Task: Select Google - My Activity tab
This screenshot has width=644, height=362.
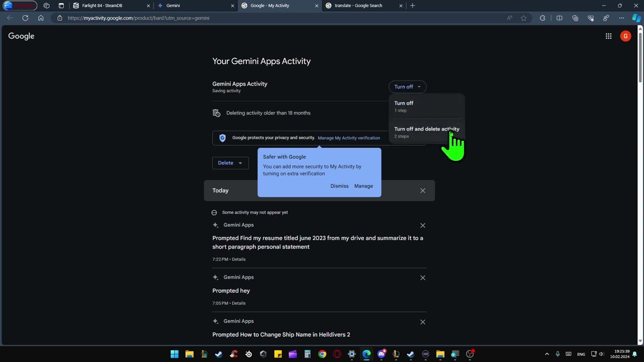Action: pyautogui.click(x=280, y=6)
